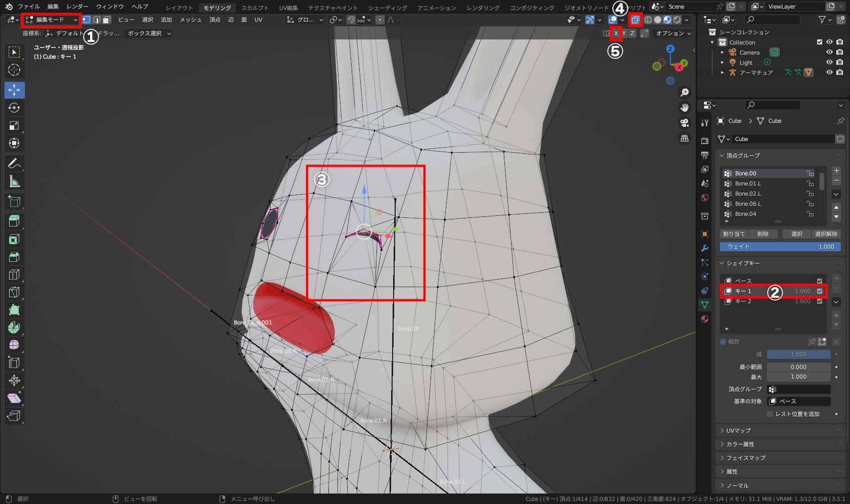Viewport: 850px width, 504px height.
Task: Switch to edge select mode
Action: 97,20
